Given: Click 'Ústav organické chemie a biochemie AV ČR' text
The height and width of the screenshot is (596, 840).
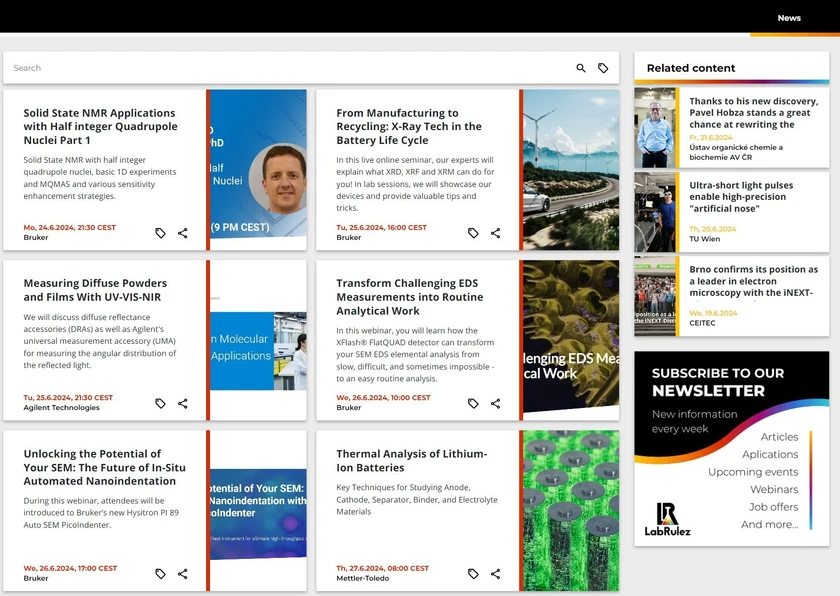Looking at the screenshot, I should pos(736,152).
